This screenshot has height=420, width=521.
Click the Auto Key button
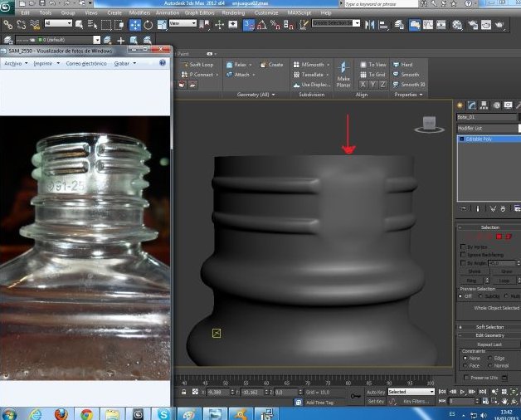coord(376,392)
